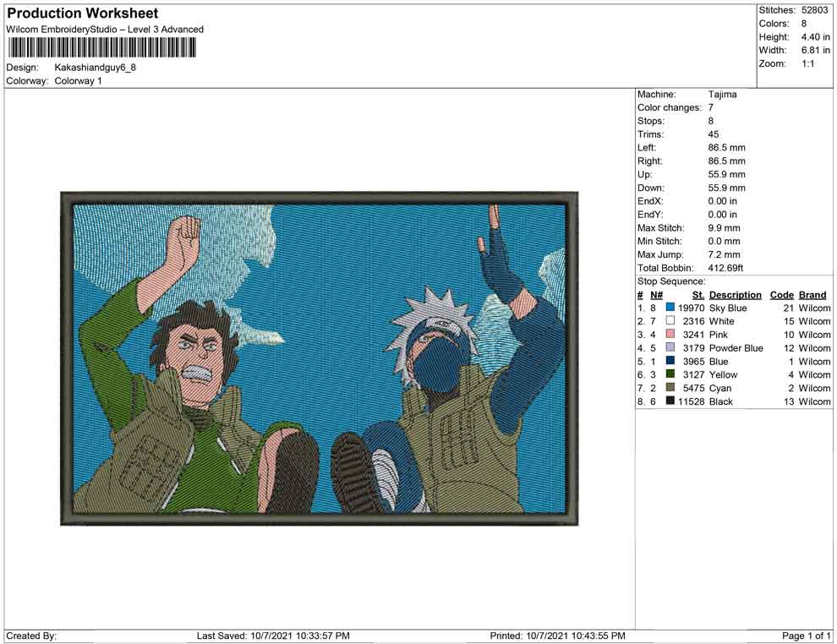Viewport: 837px width, 644px height.
Task: Click the Colors value '8'
Action: click(804, 24)
